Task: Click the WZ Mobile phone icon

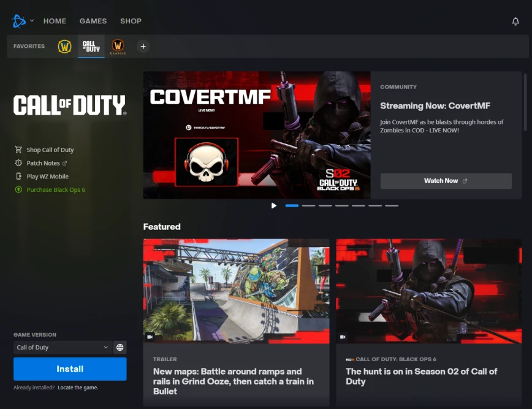Action: [18, 176]
